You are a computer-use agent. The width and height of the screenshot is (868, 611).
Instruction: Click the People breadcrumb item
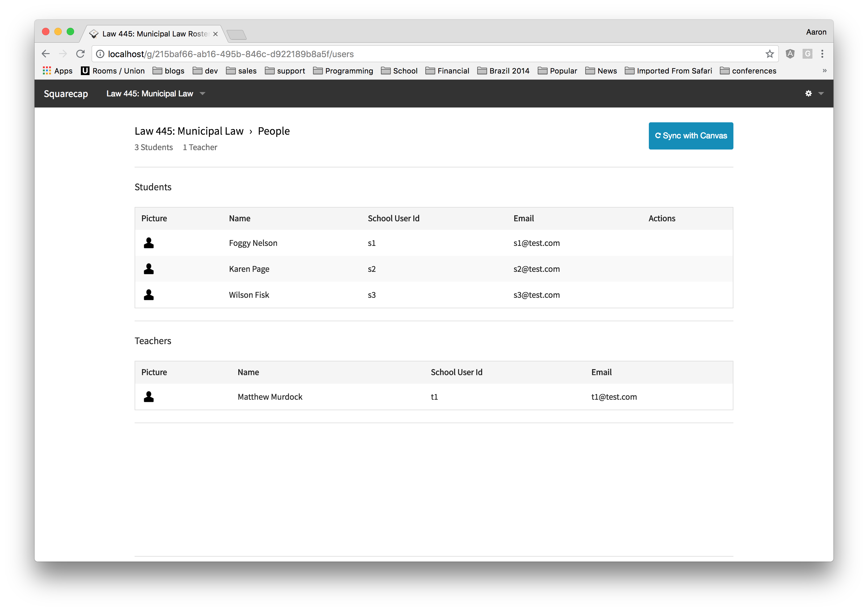[x=275, y=130]
